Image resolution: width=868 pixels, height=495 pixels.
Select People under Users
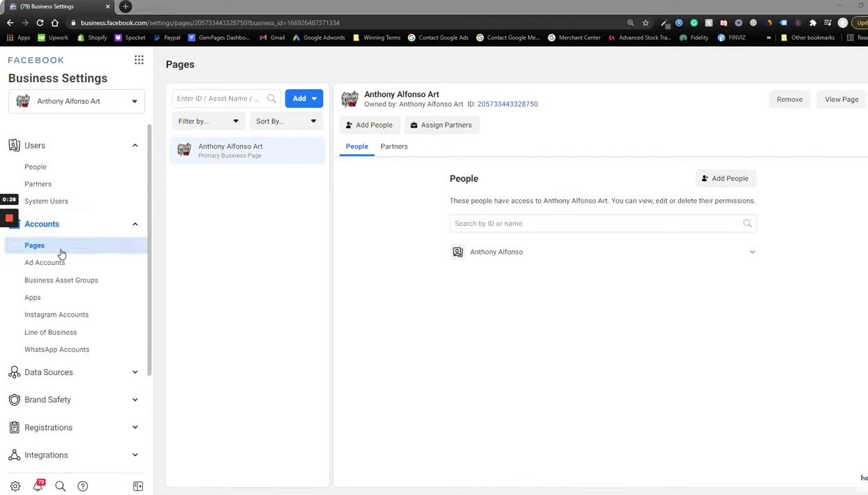(36, 167)
